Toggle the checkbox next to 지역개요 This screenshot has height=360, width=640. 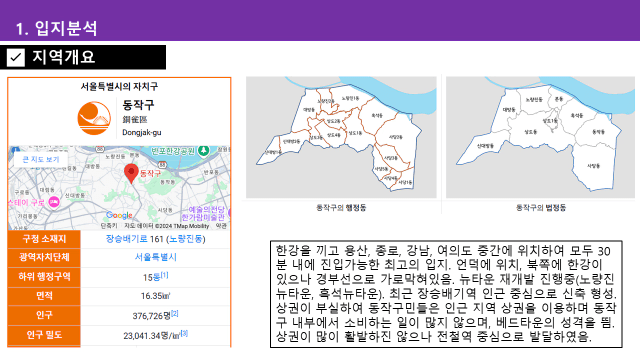16,58
